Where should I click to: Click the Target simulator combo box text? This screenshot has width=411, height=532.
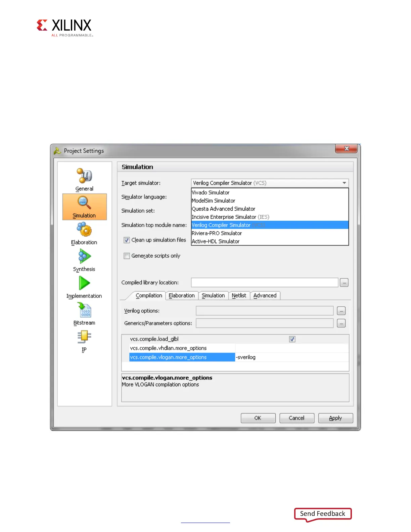click(x=230, y=183)
